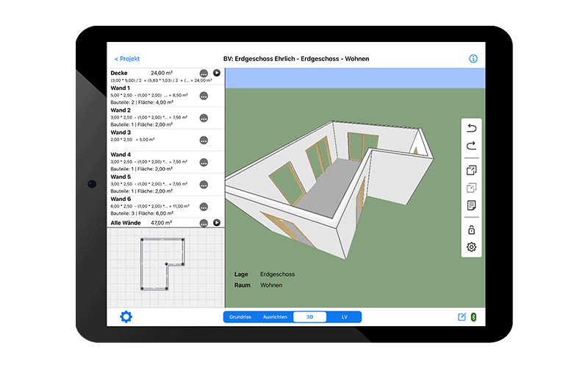Click the floor plan thumbnail preview

coord(165,266)
